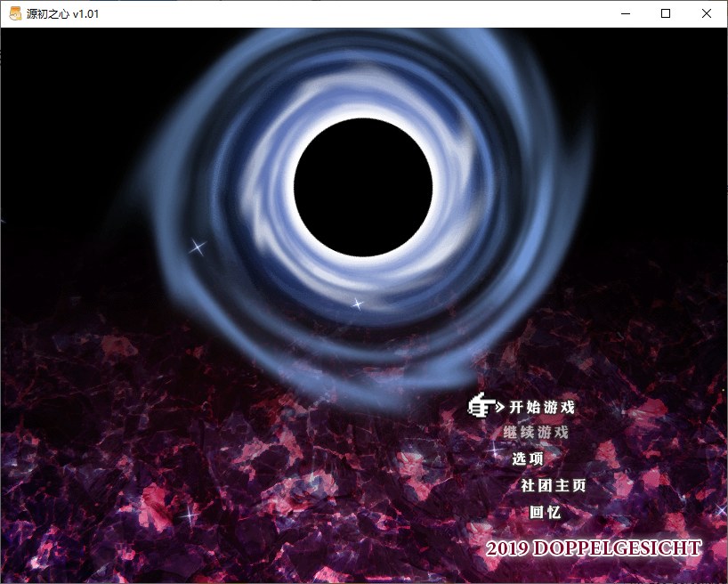The width and height of the screenshot is (728, 584).
Task: Click the 2019 DOPPELGESICHT credit text
Action: coord(594,547)
